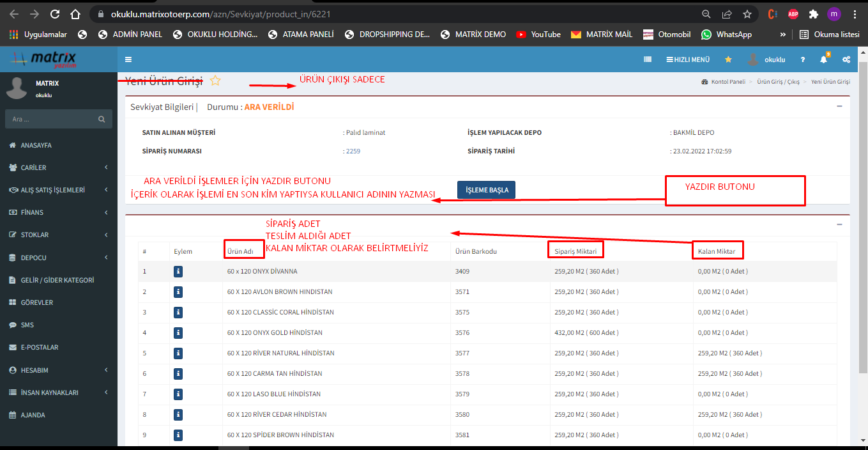Viewport: 868px width, 450px height.
Task: Click the hamburger menu toggle icon
Action: tap(128, 59)
